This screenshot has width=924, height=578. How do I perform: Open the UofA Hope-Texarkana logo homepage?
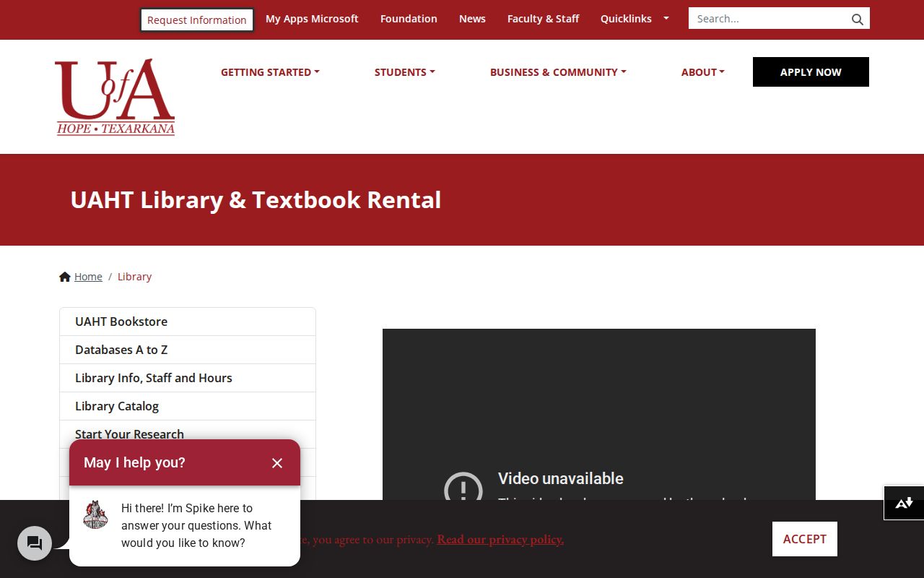[115, 97]
